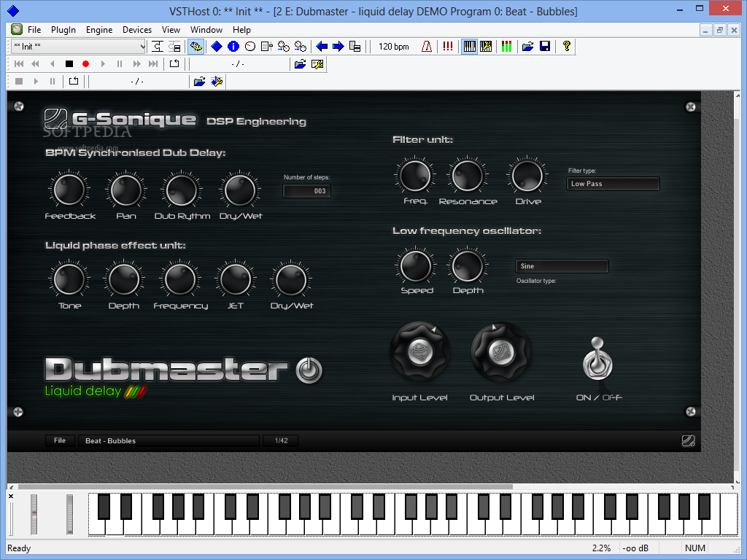Open Beat - Bubbles preset selector
747x560 pixels.
(x=169, y=440)
